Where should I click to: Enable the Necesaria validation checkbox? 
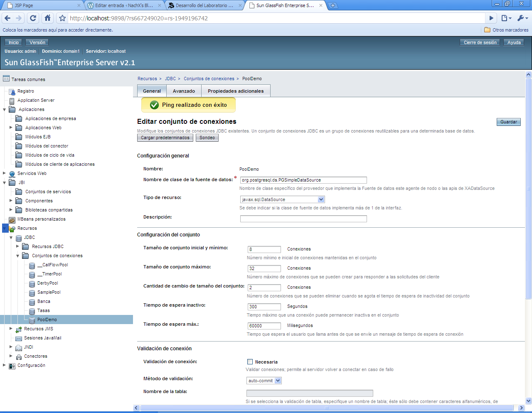coord(250,362)
